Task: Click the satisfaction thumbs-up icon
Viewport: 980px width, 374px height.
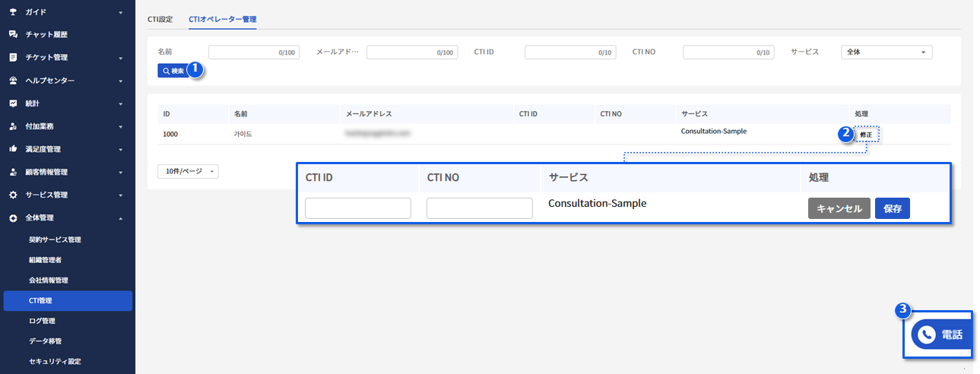Action: tap(13, 149)
